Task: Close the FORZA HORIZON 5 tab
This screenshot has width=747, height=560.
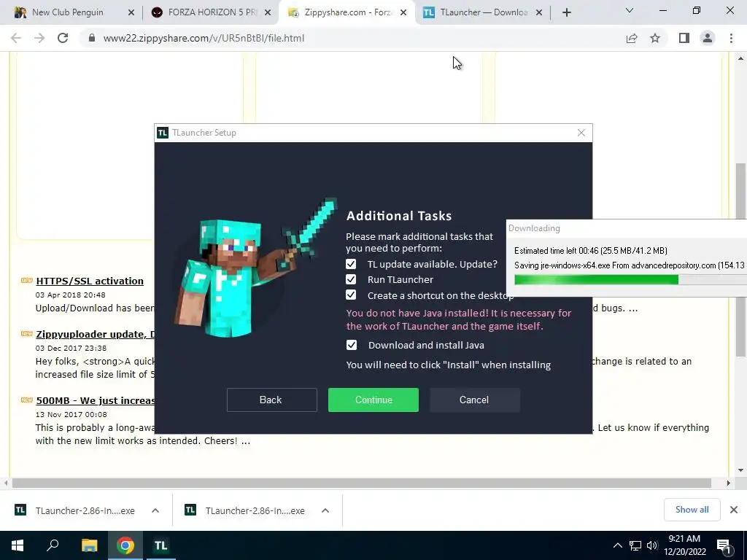Action: tap(268, 13)
